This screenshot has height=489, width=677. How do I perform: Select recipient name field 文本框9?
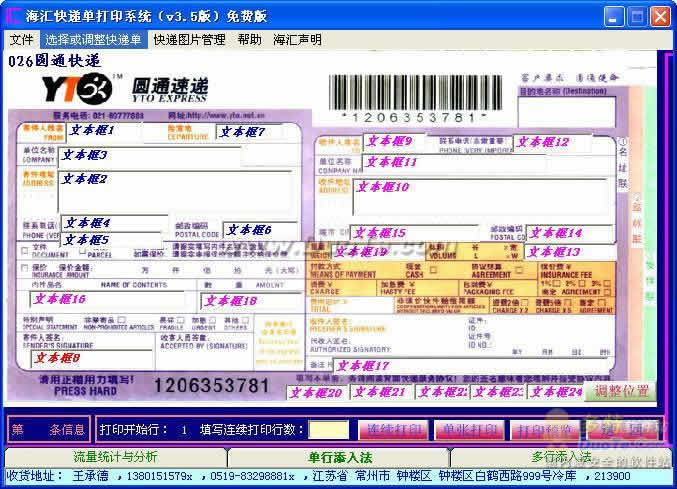(394, 141)
